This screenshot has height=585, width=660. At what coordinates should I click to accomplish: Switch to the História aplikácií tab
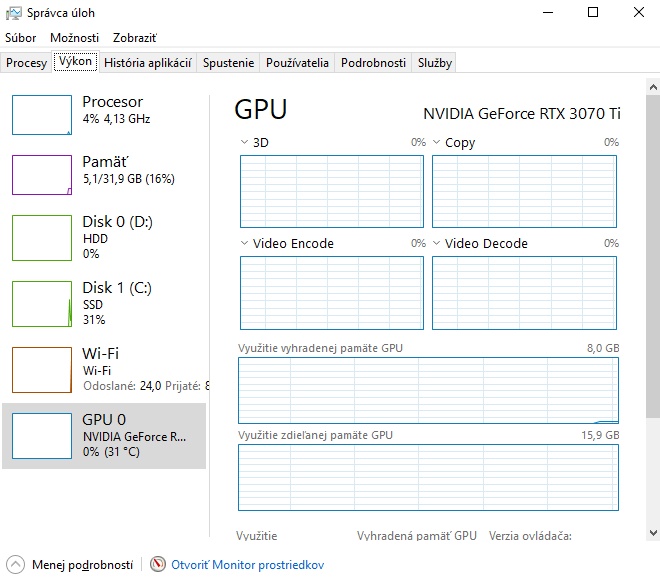click(x=147, y=62)
